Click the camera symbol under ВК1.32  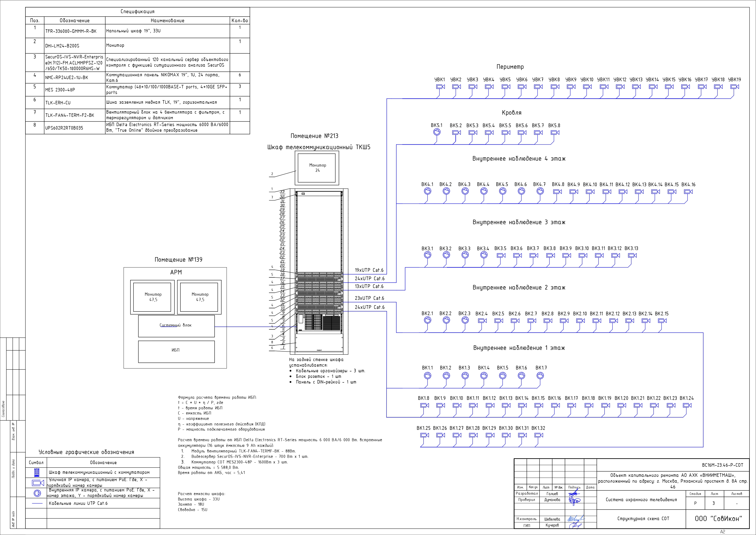tap(539, 435)
